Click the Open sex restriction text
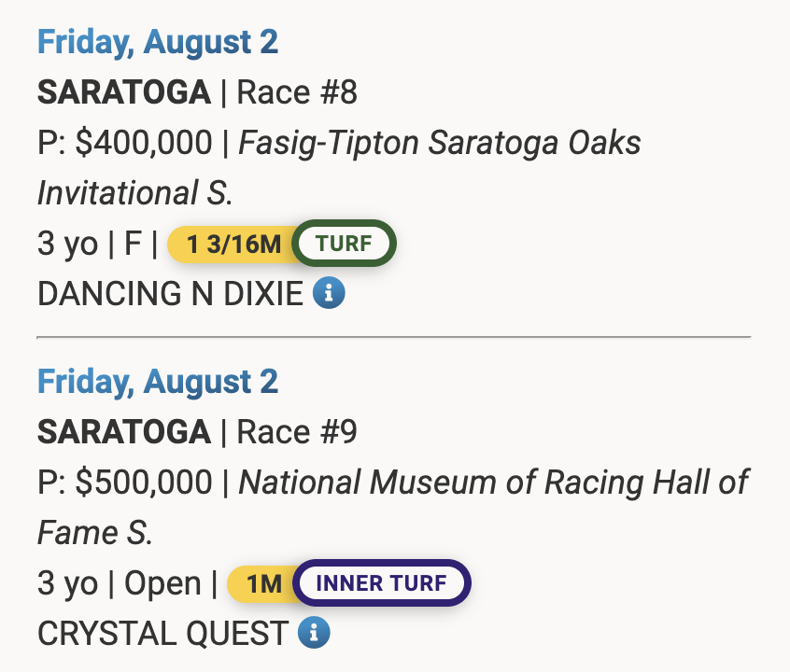Image resolution: width=790 pixels, height=672 pixels. point(162,584)
